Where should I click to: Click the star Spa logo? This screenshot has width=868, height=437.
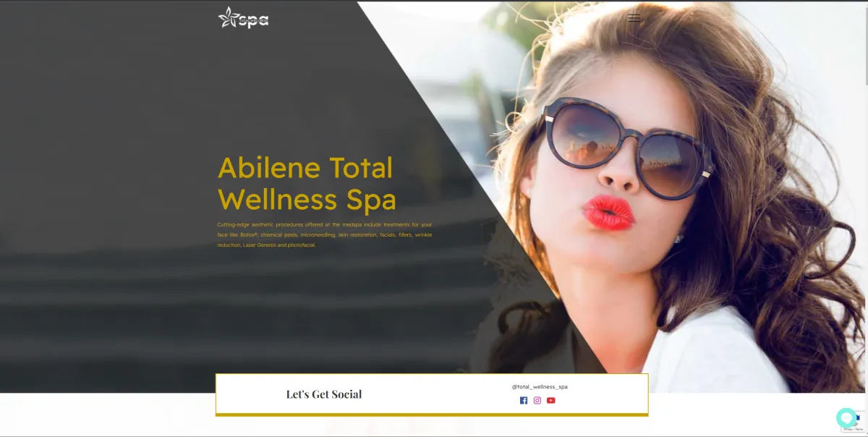(x=243, y=18)
